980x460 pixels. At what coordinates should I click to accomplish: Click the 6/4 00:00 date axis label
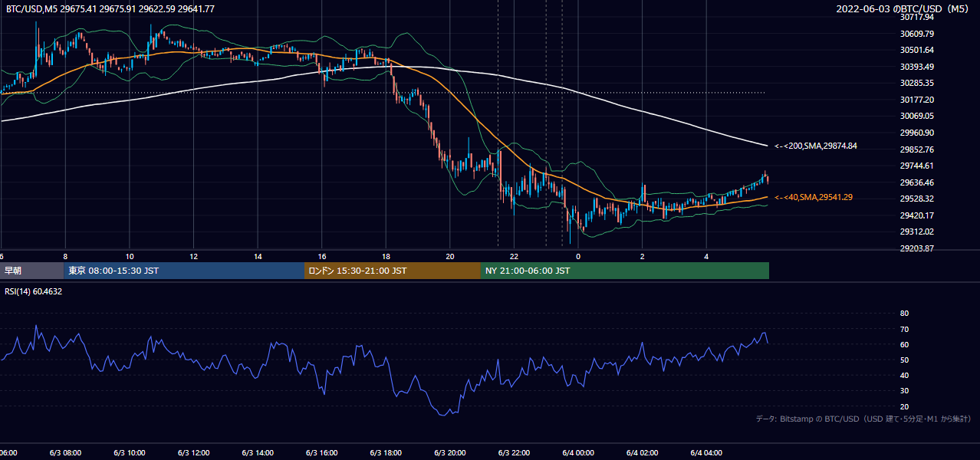pyautogui.click(x=578, y=453)
